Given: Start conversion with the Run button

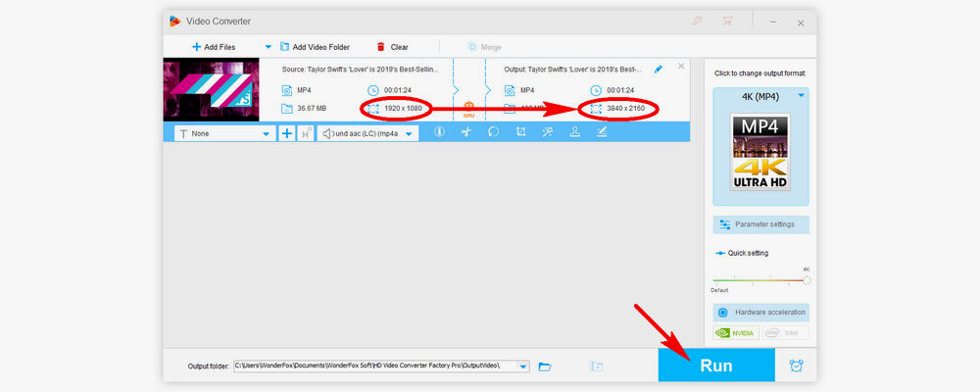Looking at the screenshot, I should [x=716, y=366].
